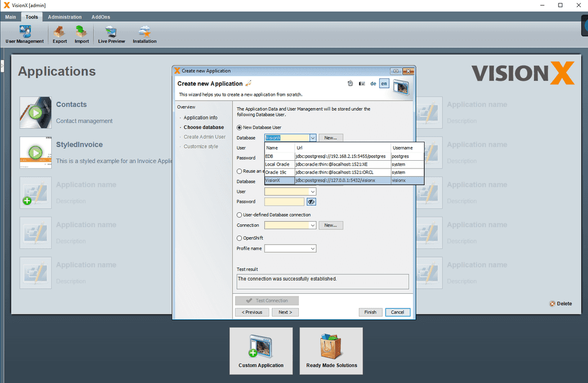The width and height of the screenshot is (588, 383).
Task: Expand the Connection dropdown
Action: pos(312,225)
